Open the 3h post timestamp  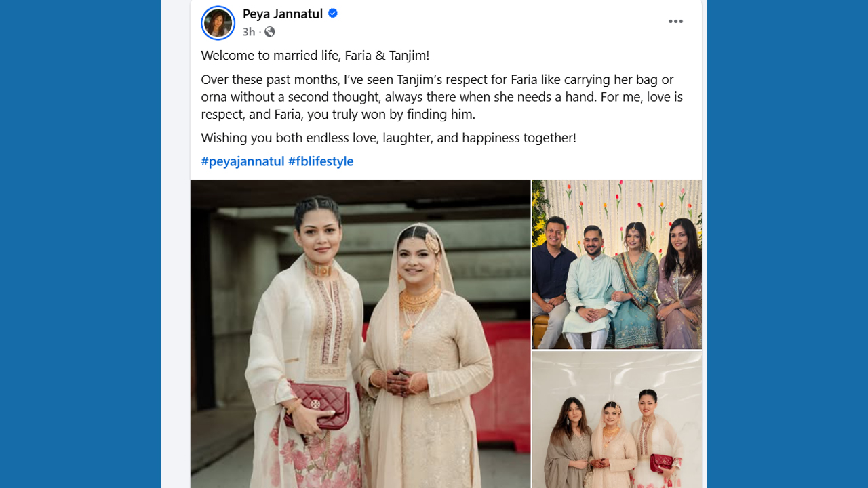click(x=249, y=32)
